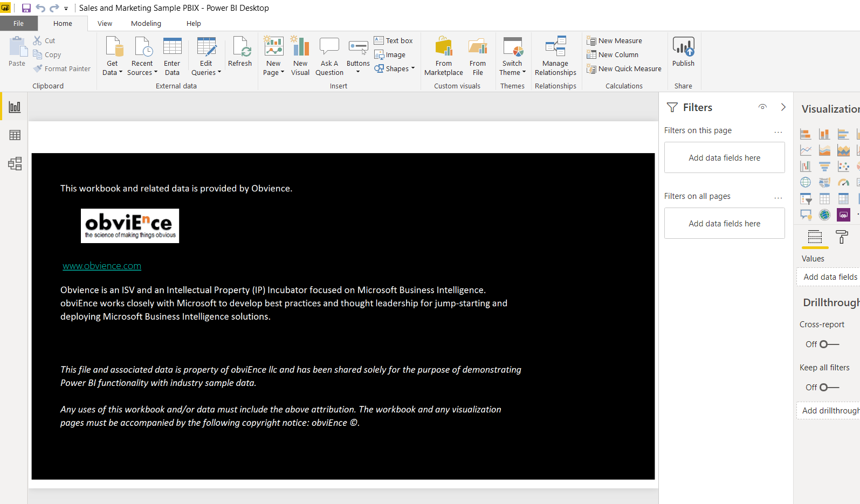Create a New Column
The width and height of the screenshot is (860, 504).
[613, 54]
